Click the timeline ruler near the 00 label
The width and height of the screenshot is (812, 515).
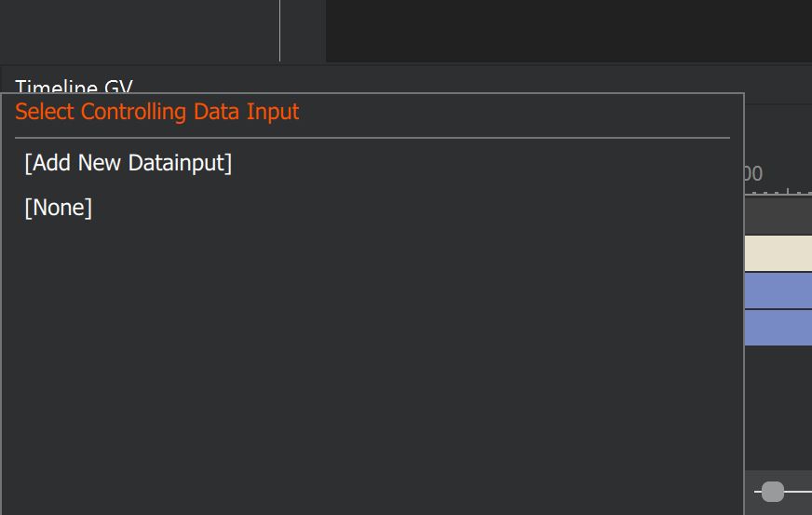tap(753, 174)
